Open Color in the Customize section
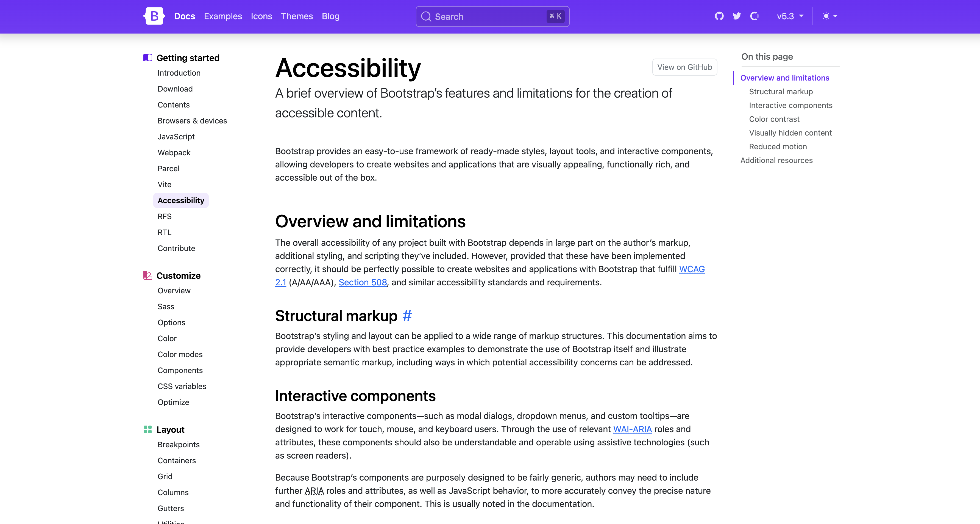The image size is (980, 524). (x=167, y=338)
